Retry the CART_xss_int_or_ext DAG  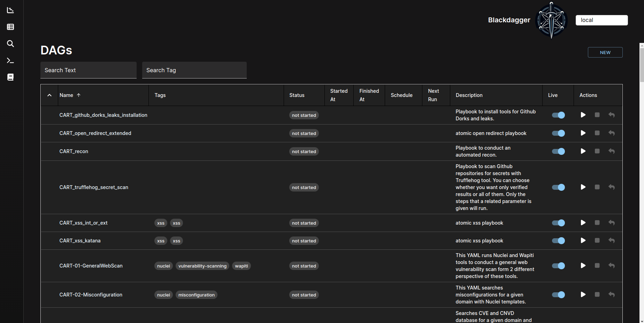(612, 223)
